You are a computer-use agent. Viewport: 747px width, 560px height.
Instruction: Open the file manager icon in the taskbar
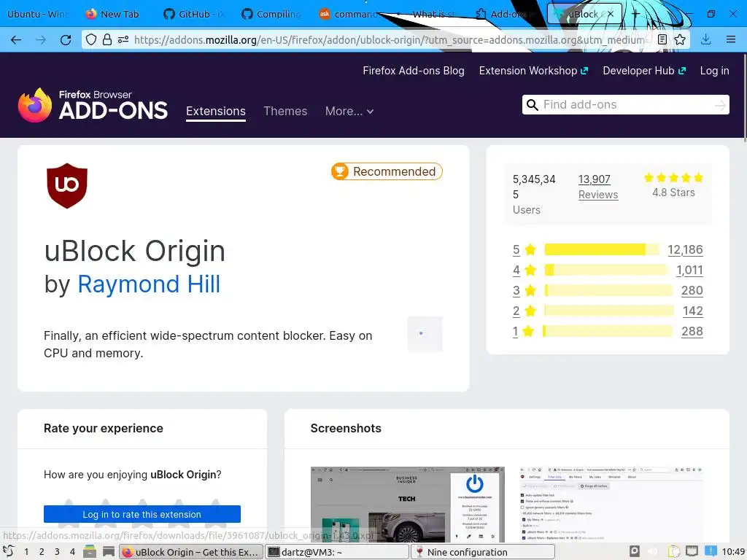pyautogui.click(x=90, y=551)
